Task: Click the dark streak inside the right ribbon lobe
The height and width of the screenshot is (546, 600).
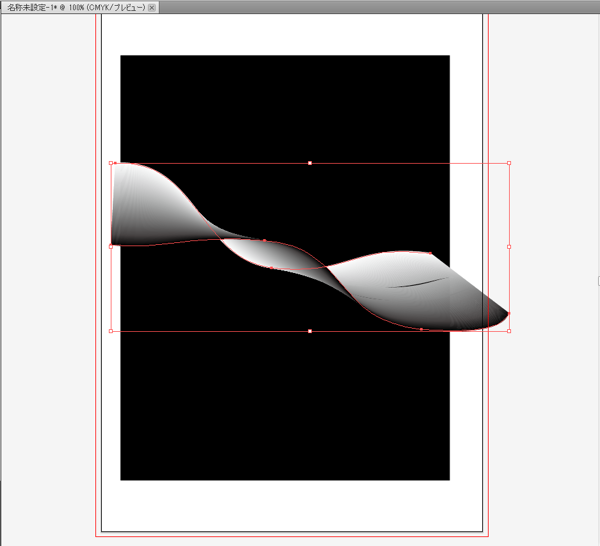Action: [419, 283]
